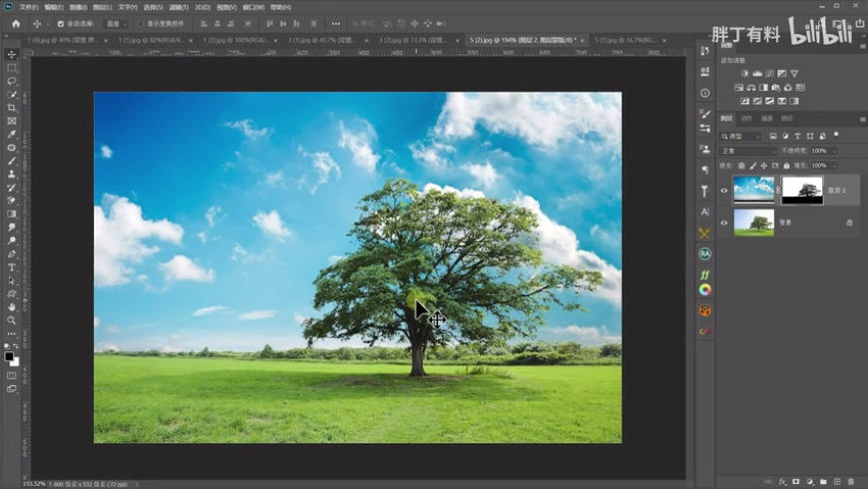Add a Brightness/Contrast adjustment (sun icon)
The height and width of the screenshot is (489, 868).
pos(744,73)
